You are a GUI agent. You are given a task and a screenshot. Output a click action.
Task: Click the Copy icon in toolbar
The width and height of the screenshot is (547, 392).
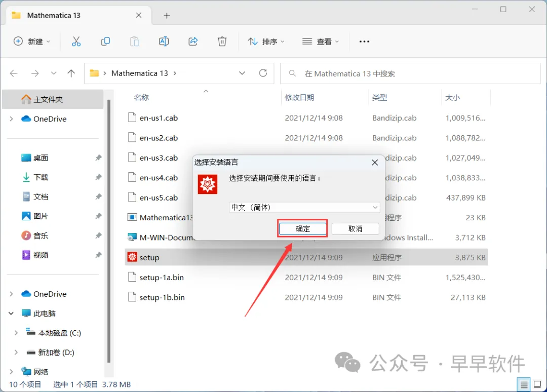(105, 42)
